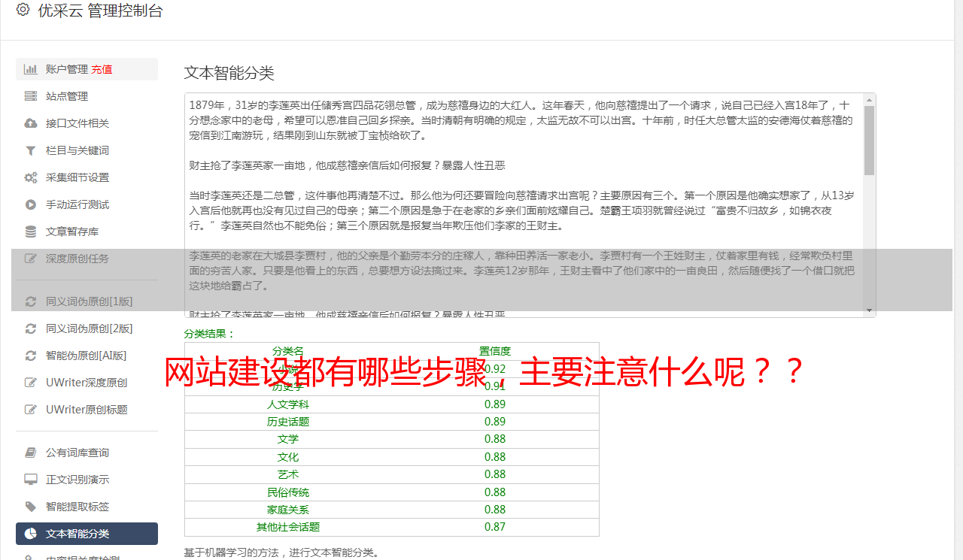The height and width of the screenshot is (560, 963).
Task: Open 正文识别演示 page
Action: pos(87,480)
